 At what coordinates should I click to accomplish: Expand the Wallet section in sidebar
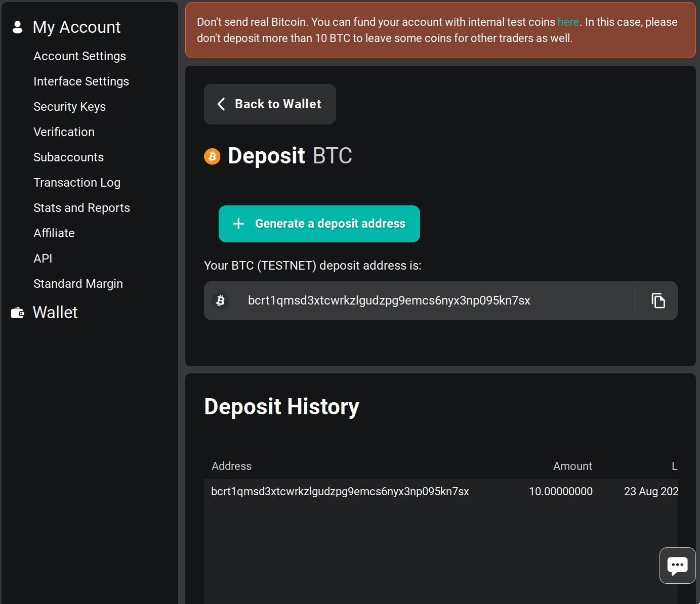(55, 313)
